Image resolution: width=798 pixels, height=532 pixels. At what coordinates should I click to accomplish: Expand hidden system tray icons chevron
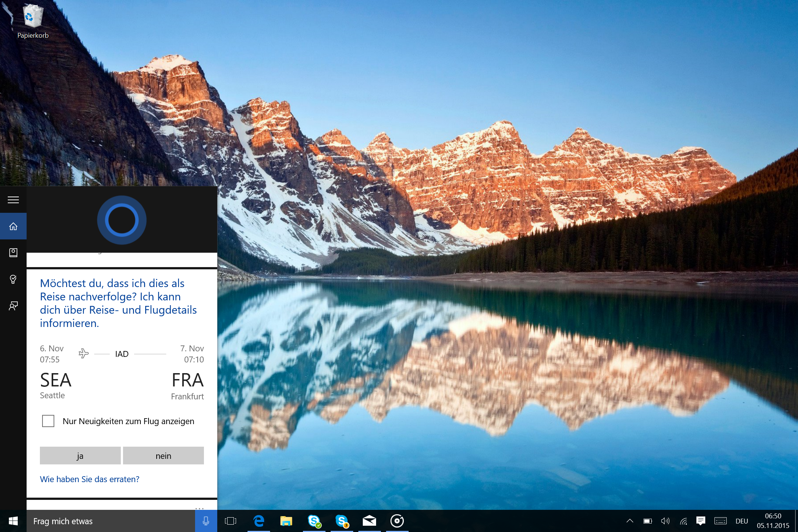tap(630, 521)
